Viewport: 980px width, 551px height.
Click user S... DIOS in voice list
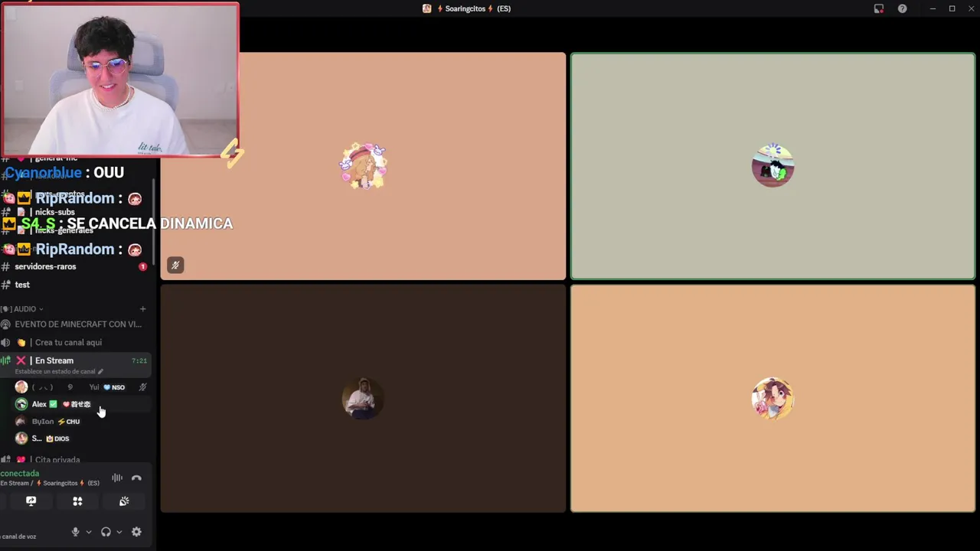click(x=80, y=439)
